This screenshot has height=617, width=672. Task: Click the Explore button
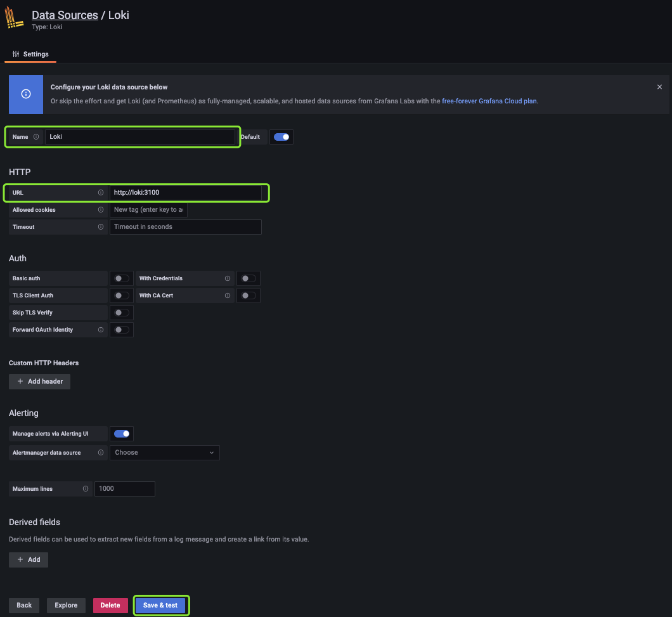click(66, 605)
